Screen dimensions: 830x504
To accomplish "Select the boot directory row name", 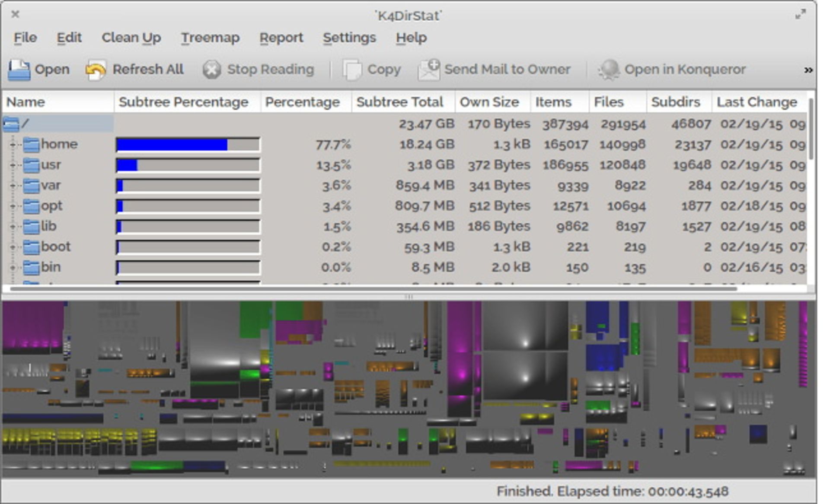I will [x=56, y=247].
